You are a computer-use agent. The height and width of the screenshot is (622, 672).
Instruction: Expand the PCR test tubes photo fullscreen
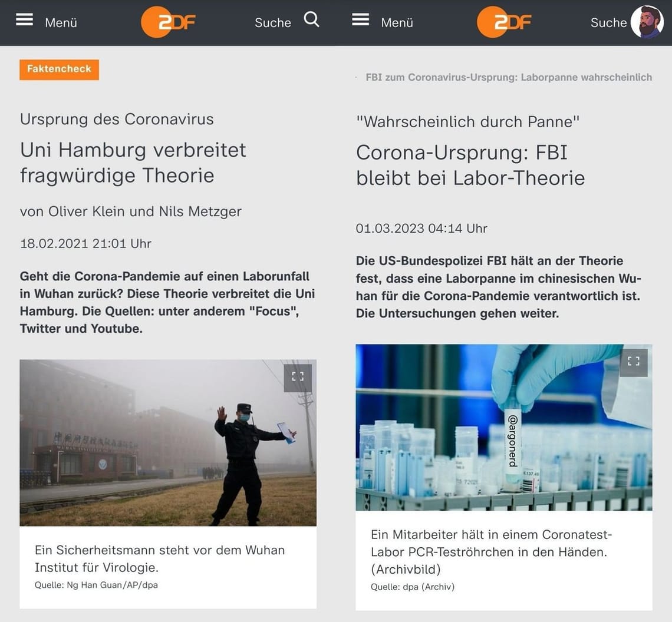pos(634,362)
